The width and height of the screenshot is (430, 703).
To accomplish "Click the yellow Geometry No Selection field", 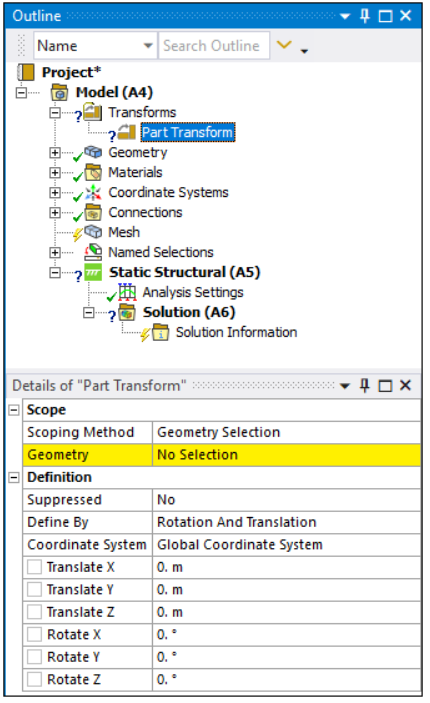I will (286, 455).
